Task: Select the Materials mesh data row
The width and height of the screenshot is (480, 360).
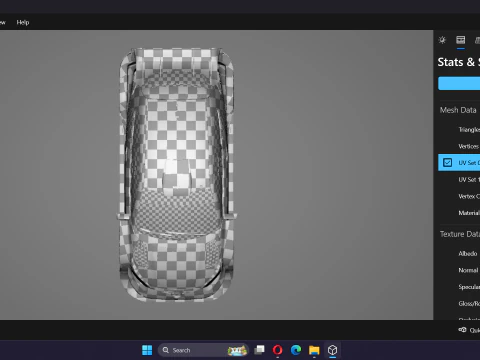Action: [459, 213]
